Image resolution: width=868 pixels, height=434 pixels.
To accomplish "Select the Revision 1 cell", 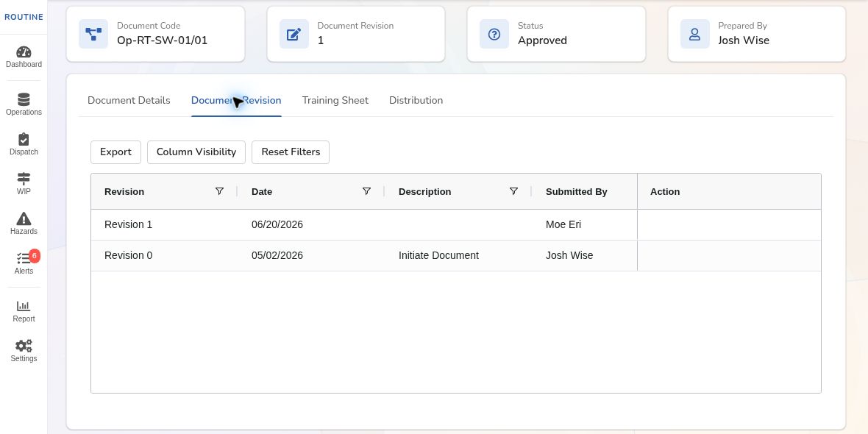I will coord(129,225).
